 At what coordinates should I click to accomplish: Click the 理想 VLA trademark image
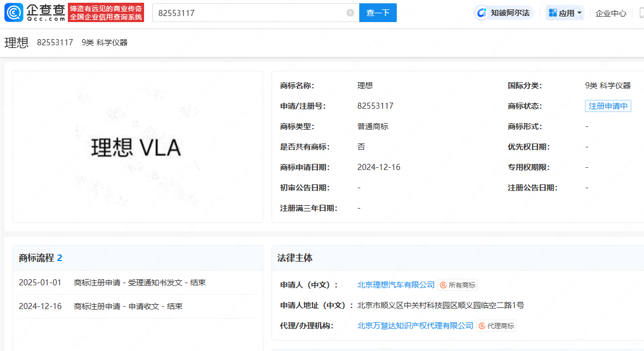(137, 147)
